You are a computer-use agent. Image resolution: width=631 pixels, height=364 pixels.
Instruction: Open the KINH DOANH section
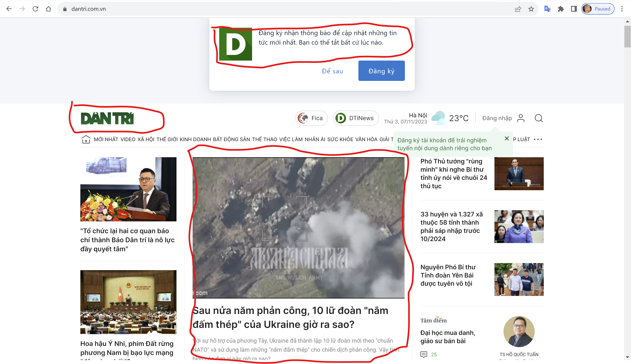point(195,139)
